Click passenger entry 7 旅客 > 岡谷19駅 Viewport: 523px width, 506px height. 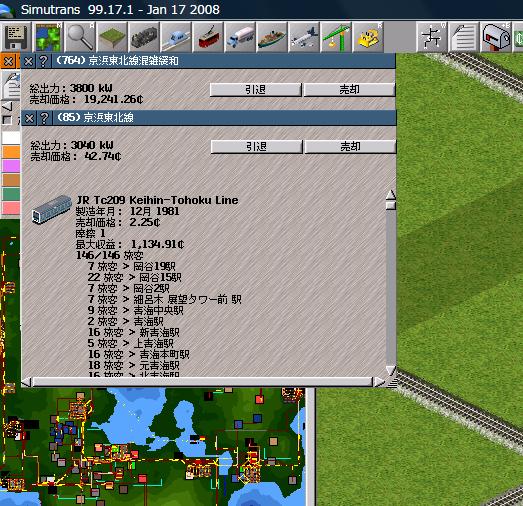tap(132, 266)
